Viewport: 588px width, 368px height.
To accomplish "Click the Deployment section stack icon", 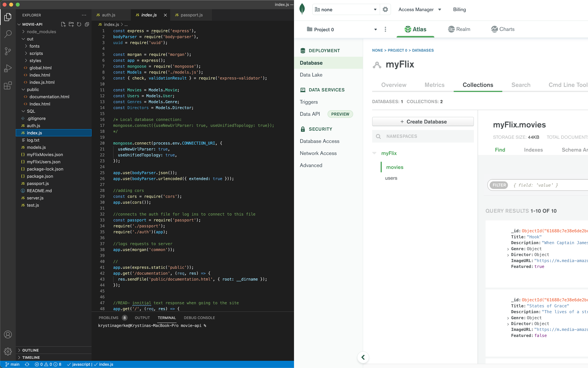I will [x=303, y=51].
